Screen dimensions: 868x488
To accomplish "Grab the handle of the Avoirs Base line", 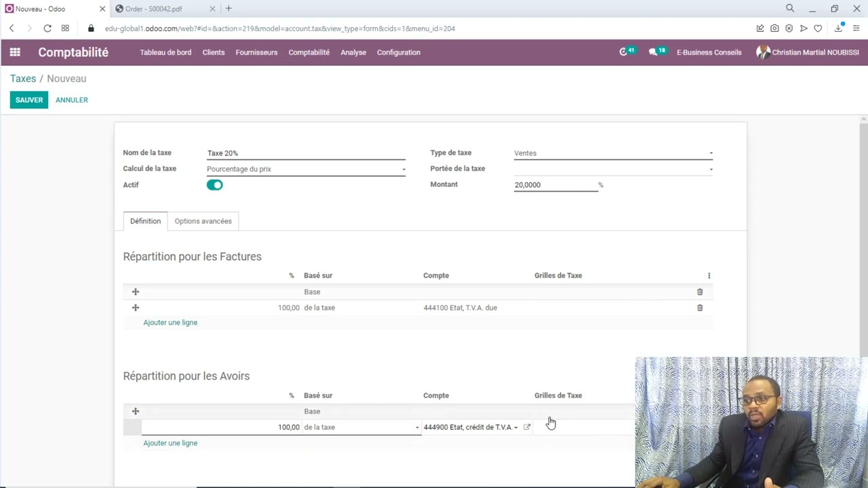I will point(135,411).
